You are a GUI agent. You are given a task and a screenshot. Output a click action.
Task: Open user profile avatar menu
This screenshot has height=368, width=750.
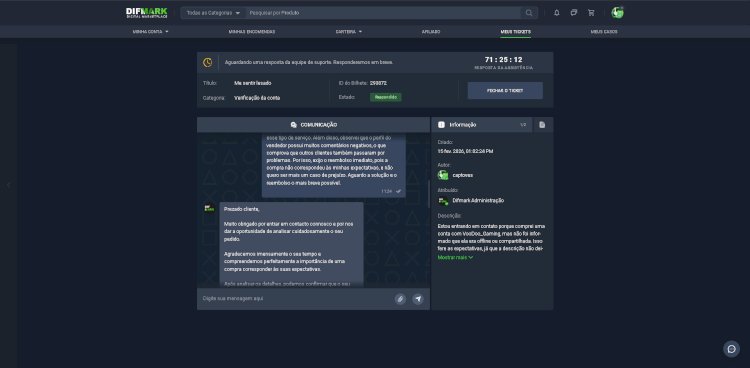coord(617,12)
